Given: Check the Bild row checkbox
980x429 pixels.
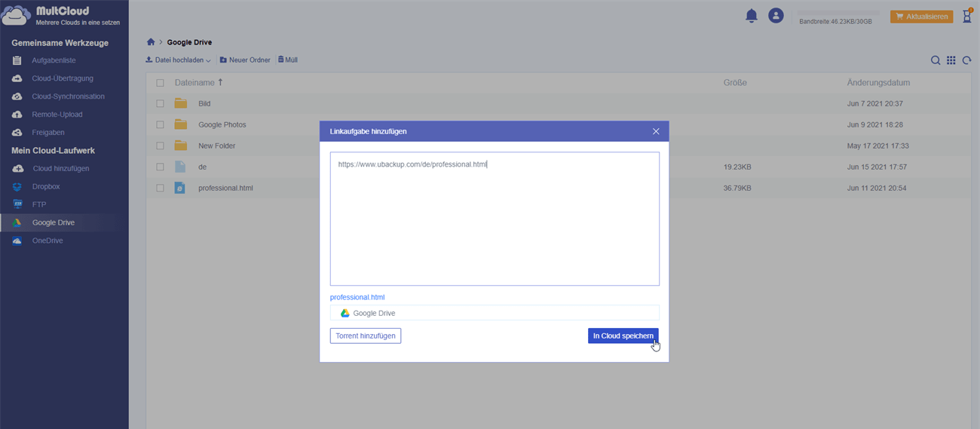Looking at the screenshot, I should tap(160, 103).
